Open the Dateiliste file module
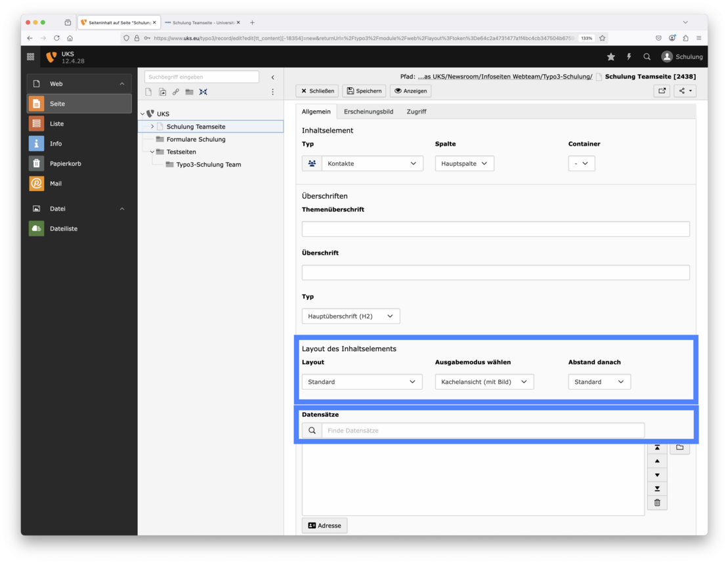728x563 pixels. tap(63, 228)
